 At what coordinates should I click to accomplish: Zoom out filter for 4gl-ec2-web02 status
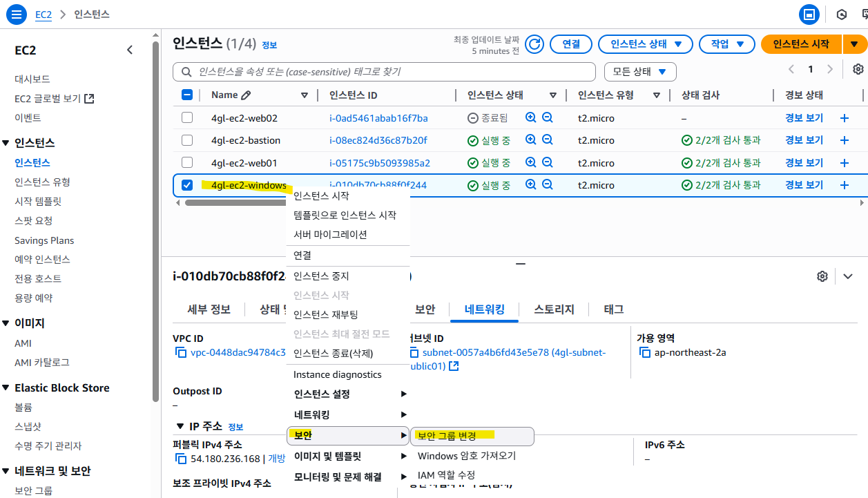tap(548, 118)
